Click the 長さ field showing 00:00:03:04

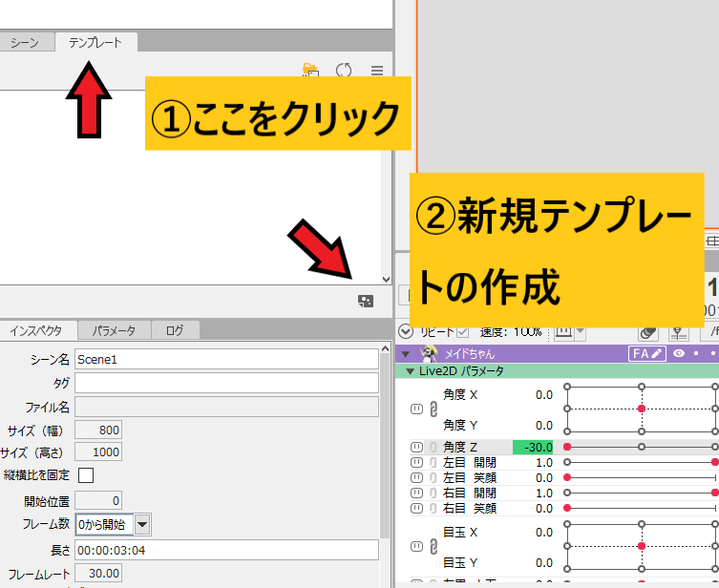click(x=226, y=550)
